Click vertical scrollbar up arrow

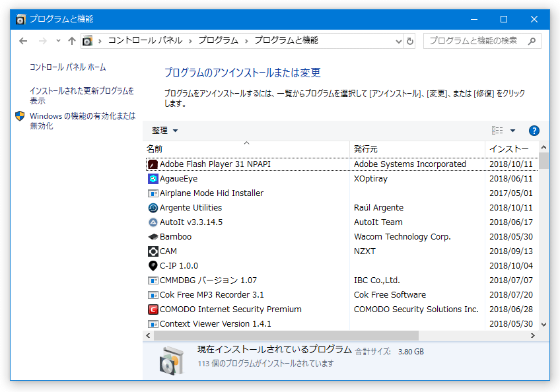(543, 147)
